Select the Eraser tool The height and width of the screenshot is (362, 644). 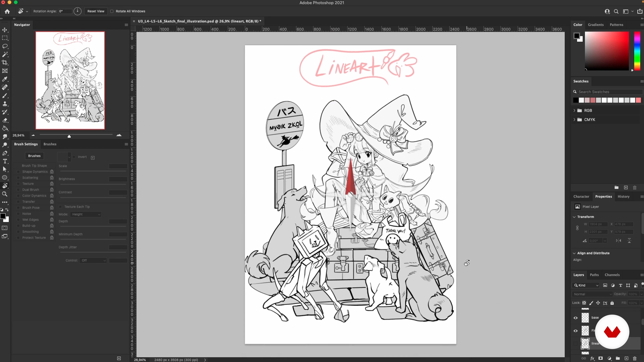[x=5, y=120]
